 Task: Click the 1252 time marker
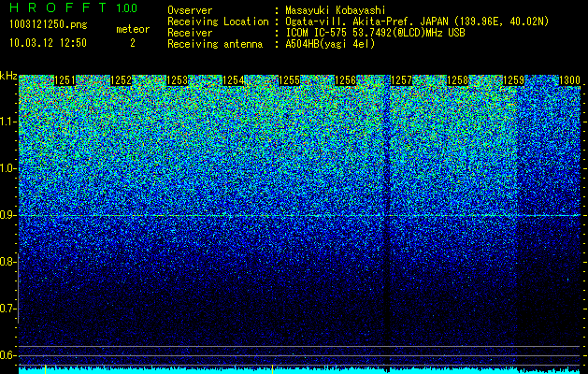click(122, 80)
